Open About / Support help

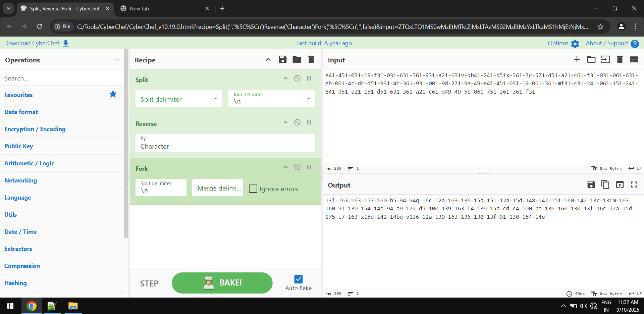(x=612, y=43)
